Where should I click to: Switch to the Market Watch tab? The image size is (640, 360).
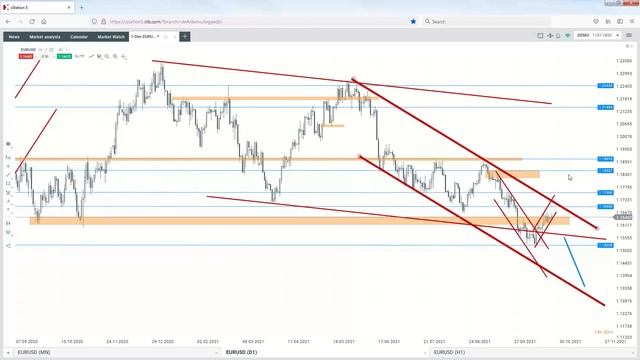[x=111, y=37]
